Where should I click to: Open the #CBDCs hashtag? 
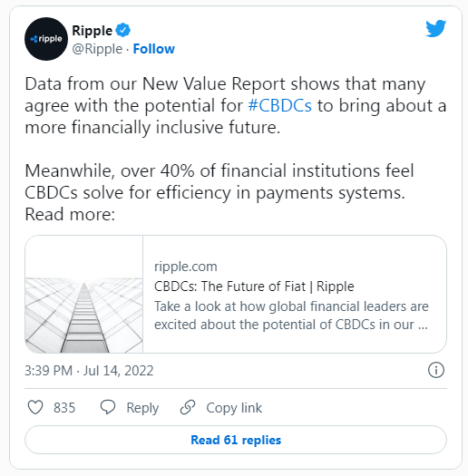tap(279, 106)
